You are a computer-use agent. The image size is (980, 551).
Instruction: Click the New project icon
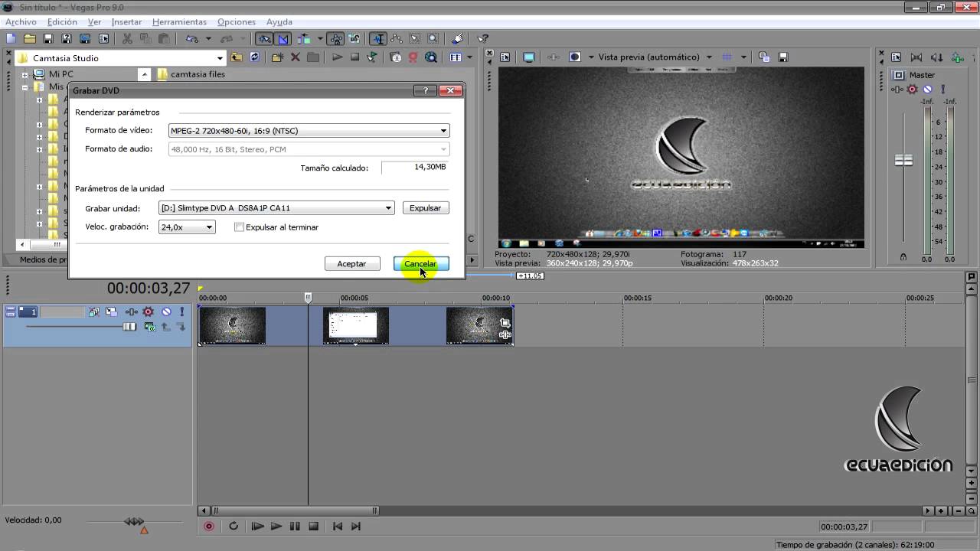pyautogui.click(x=11, y=38)
